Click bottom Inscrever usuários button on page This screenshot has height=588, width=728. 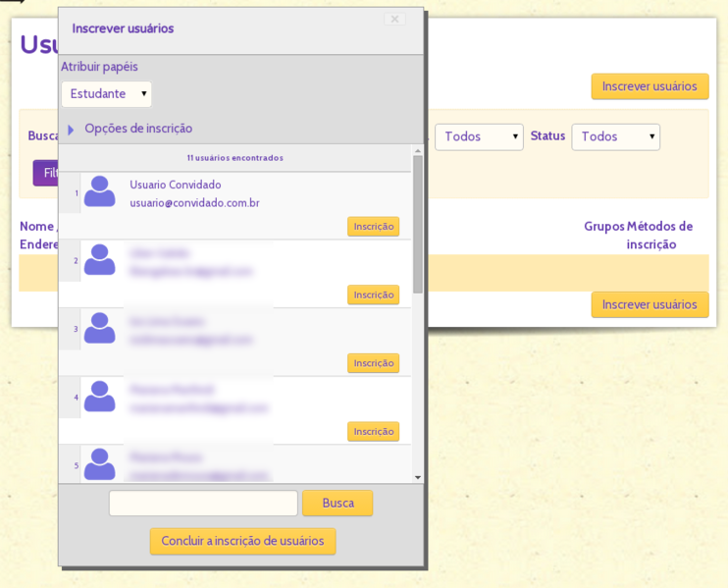[x=650, y=304]
